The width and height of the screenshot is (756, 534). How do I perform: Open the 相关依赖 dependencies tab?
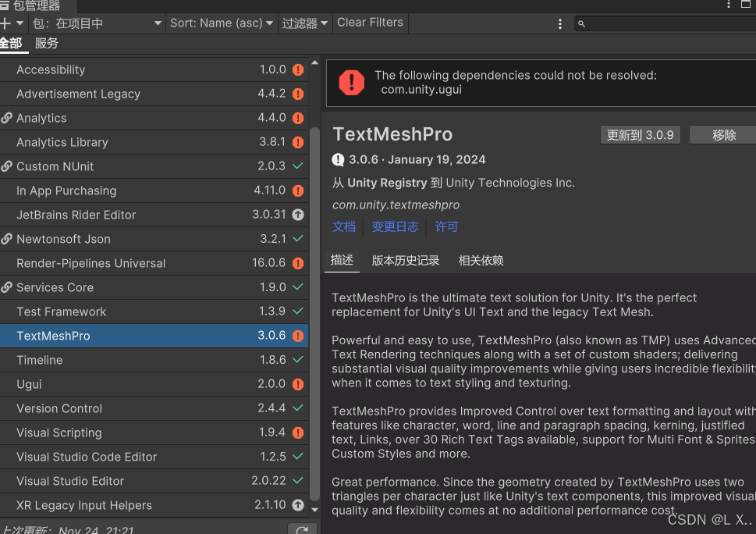click(x=481, y=261)
